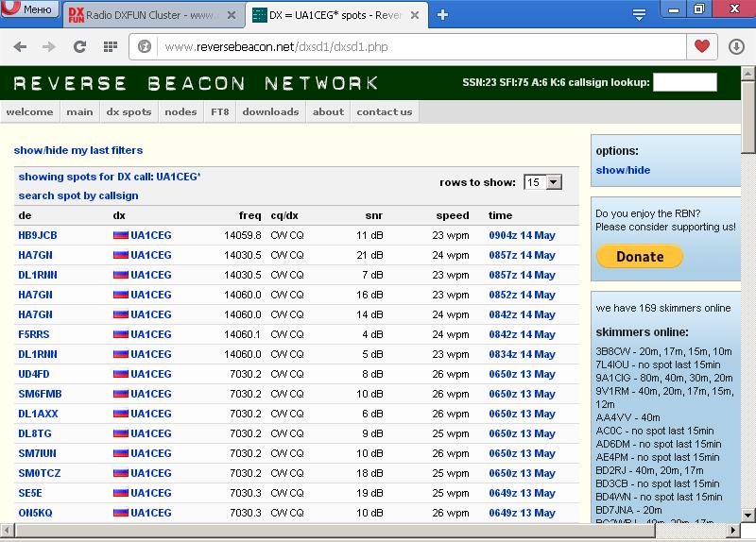This screenshot has width=756, height=542.
Task: Open spotter ON5KQ link
Action: tap(35, 513)
